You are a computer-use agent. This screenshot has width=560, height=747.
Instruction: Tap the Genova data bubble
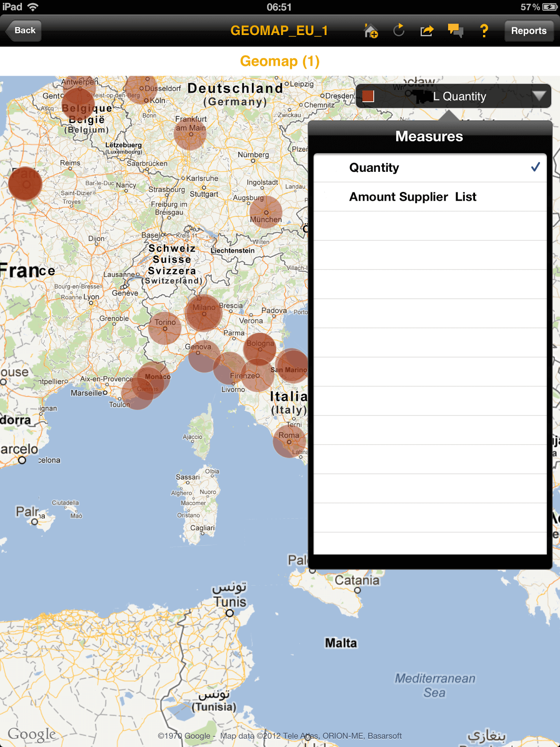(x=204, y=356)
